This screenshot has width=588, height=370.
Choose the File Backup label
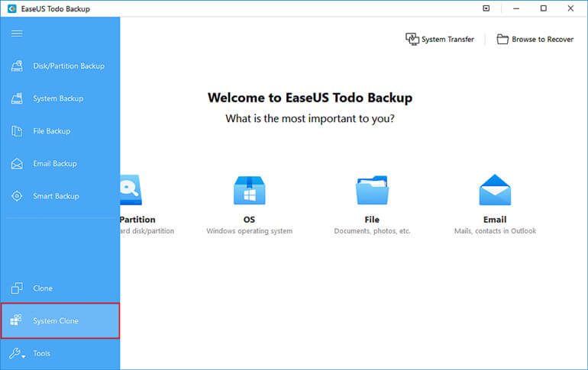tap(52, 131)
